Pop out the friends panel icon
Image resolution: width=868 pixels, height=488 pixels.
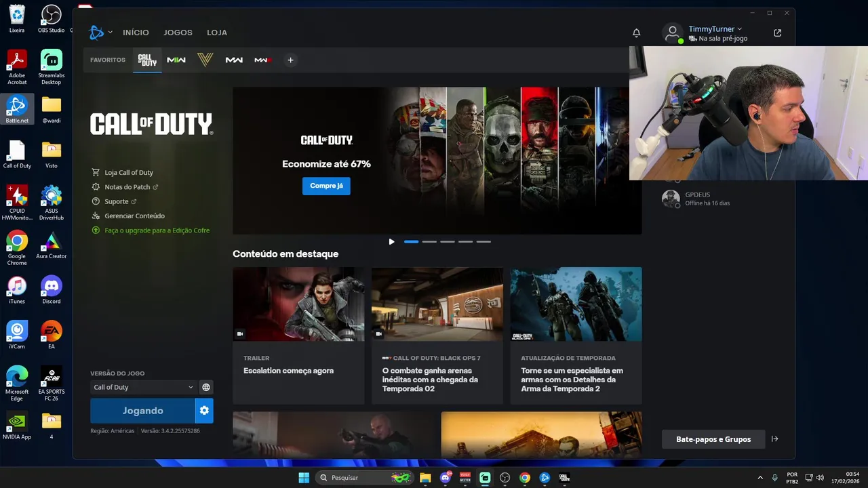777,33
